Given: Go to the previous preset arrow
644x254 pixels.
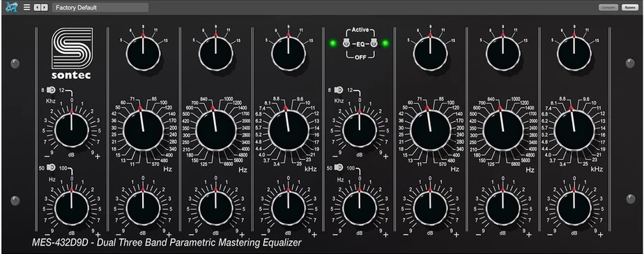Looking at the screenshot, I should click(x=37, y=8).
